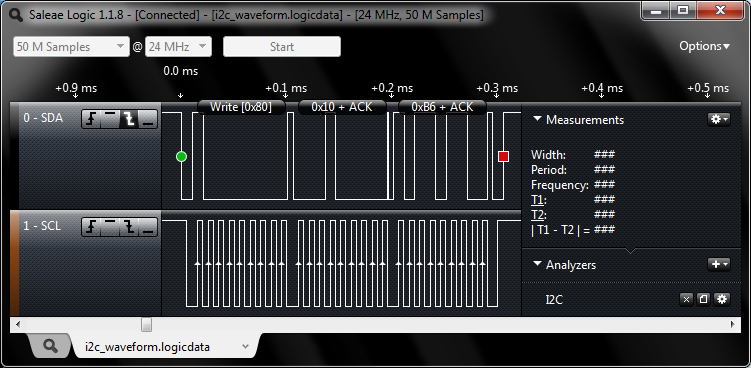Open the 50 M Samples dropdown

pyautogui.click(x=71, y=46)
